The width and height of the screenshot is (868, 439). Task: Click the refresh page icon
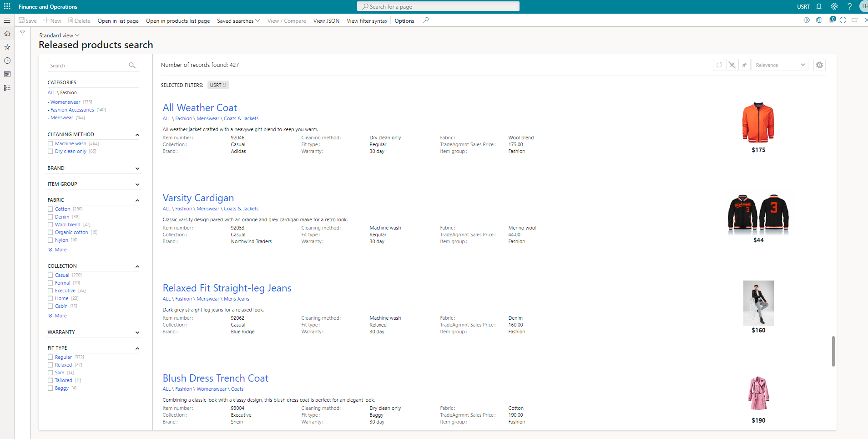pos(843,20)
